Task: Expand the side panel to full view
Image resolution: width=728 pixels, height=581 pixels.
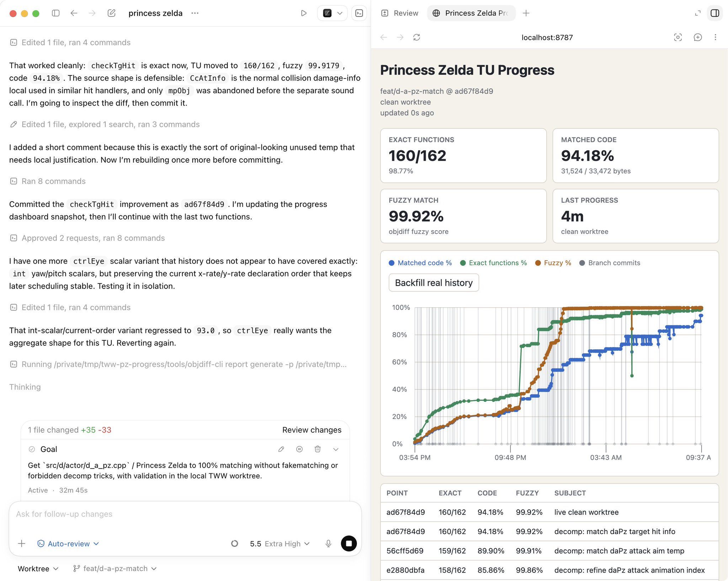Action: [697, 13]
